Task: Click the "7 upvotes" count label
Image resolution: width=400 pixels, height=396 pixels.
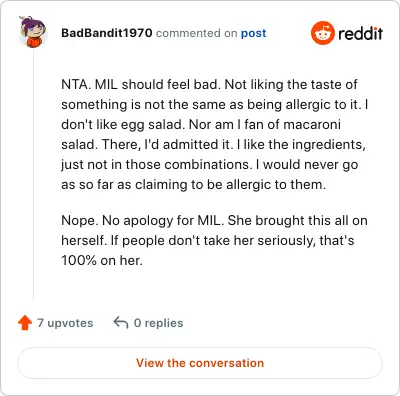Action: click(x=65, y=323)
